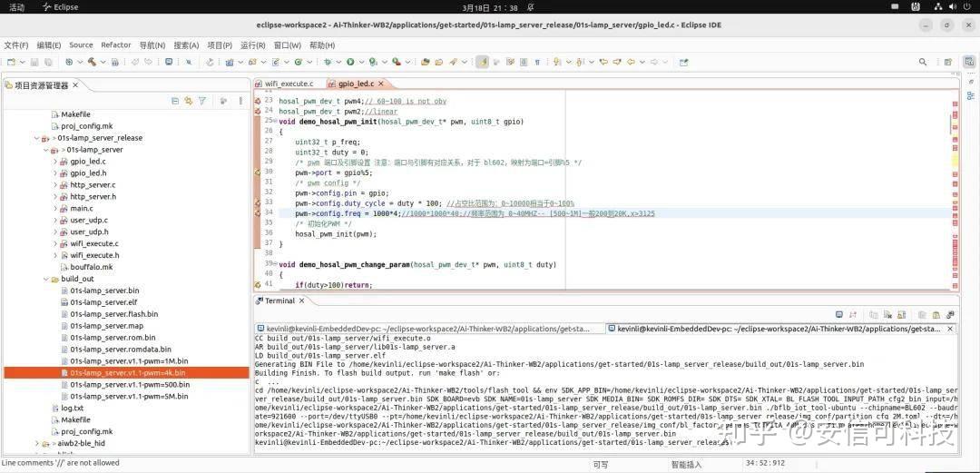The height and width of the screenshot is (473, 980).
Task: Select 01s-lamp_server.elf in build_out
Action: click(103, 302)
